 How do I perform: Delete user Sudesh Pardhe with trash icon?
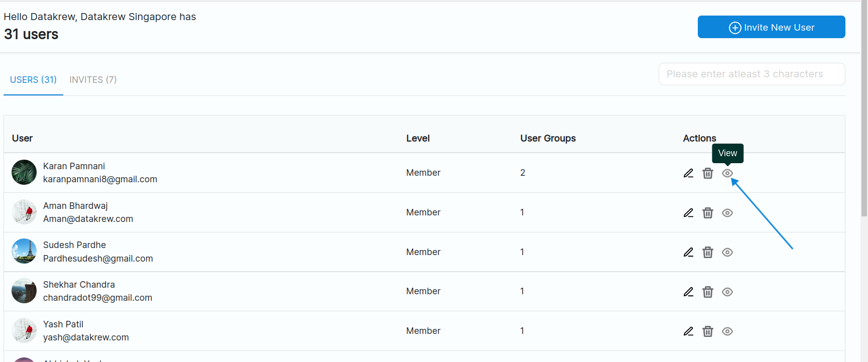click(x=708, y=252)
